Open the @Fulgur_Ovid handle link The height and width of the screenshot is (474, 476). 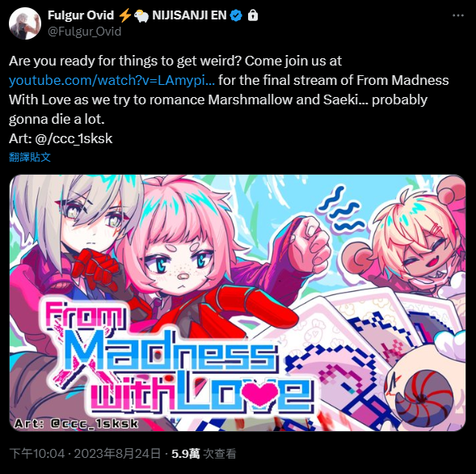click(84, 32)
